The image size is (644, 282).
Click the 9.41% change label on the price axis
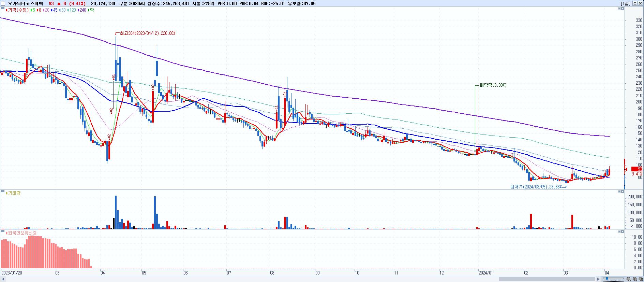point(637,174)
